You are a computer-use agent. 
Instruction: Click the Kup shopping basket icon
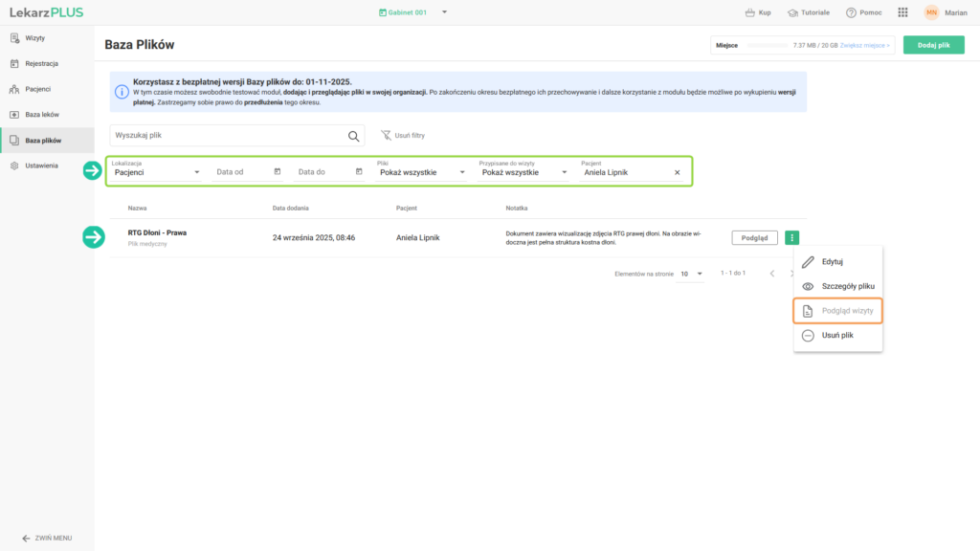click(750, 12)
